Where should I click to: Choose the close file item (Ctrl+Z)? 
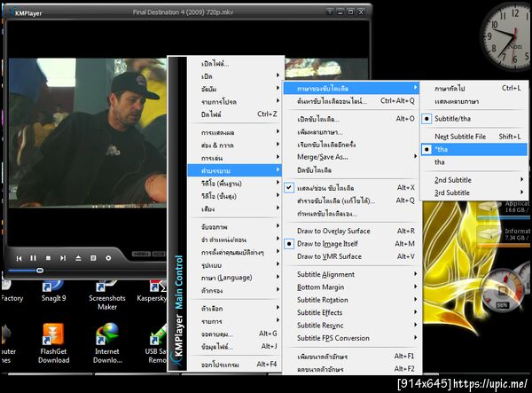234,114
